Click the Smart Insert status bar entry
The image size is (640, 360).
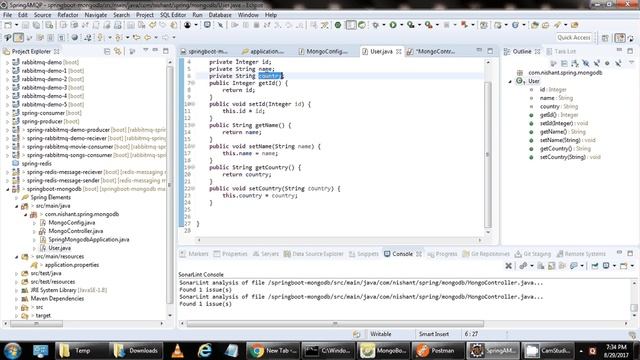coord(434,334)
